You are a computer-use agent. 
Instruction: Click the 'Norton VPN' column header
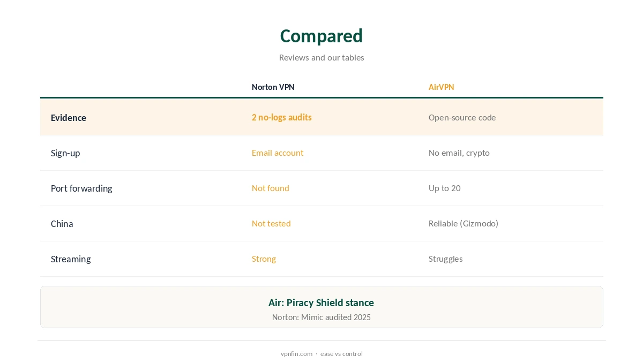(273, 87)
